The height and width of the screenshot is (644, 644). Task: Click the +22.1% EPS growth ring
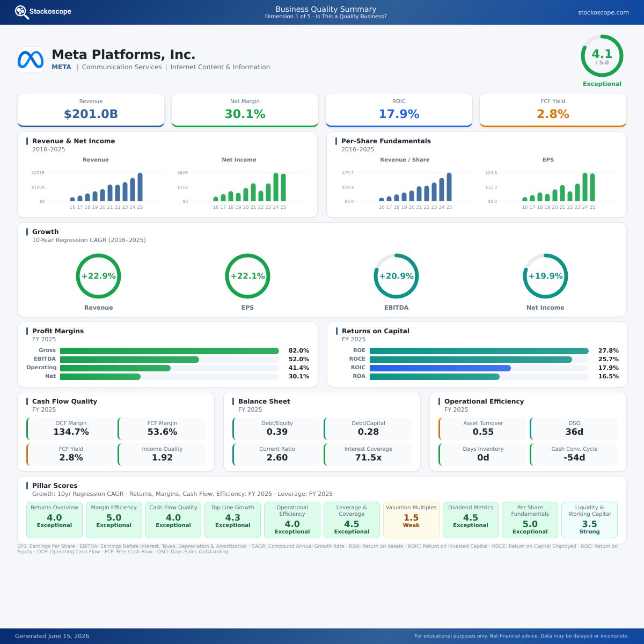pyautogui.click(x=247, y=276)
